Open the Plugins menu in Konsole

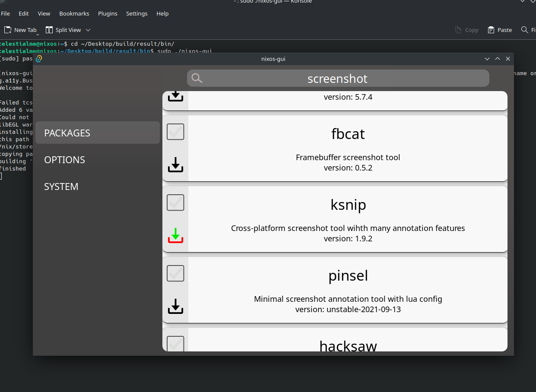[108, 13]
